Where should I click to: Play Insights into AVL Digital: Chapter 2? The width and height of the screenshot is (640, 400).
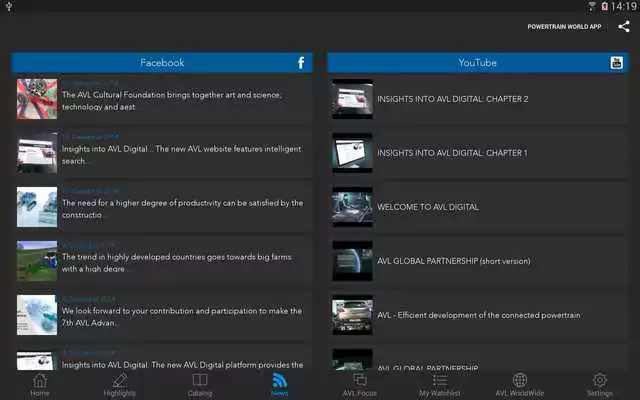tap(478, 99)
